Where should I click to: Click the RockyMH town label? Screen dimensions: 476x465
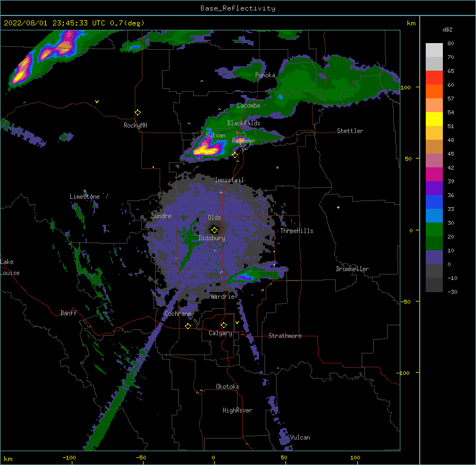click(135, 125)
